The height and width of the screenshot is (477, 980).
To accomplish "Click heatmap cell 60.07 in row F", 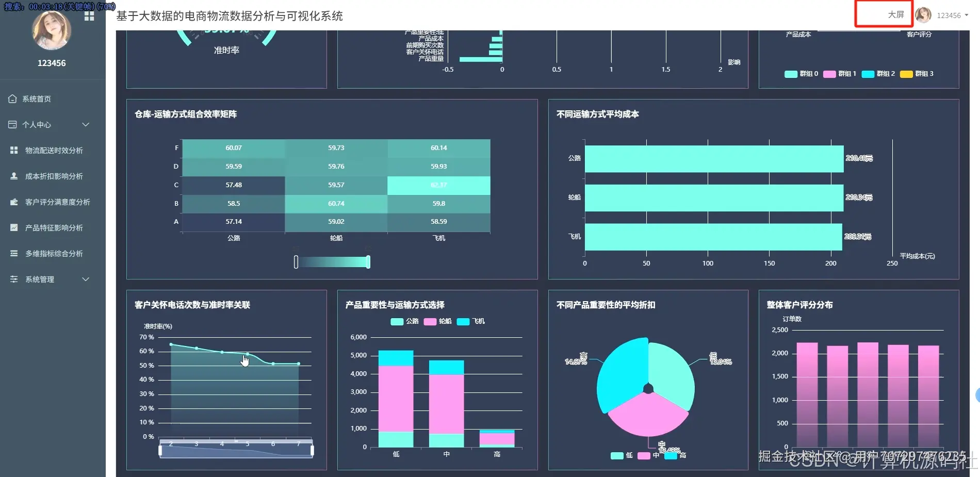I will [234, 148].
